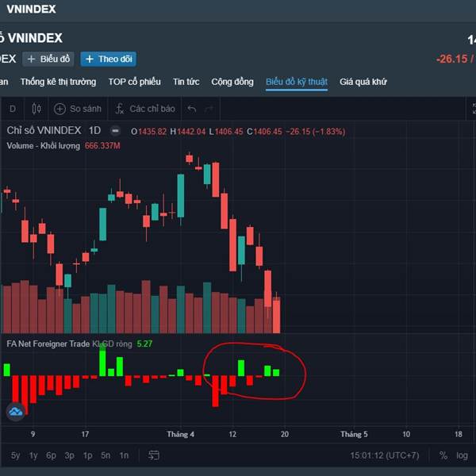Open Các chỉ báo indicators menu

(x=145, y=109)
